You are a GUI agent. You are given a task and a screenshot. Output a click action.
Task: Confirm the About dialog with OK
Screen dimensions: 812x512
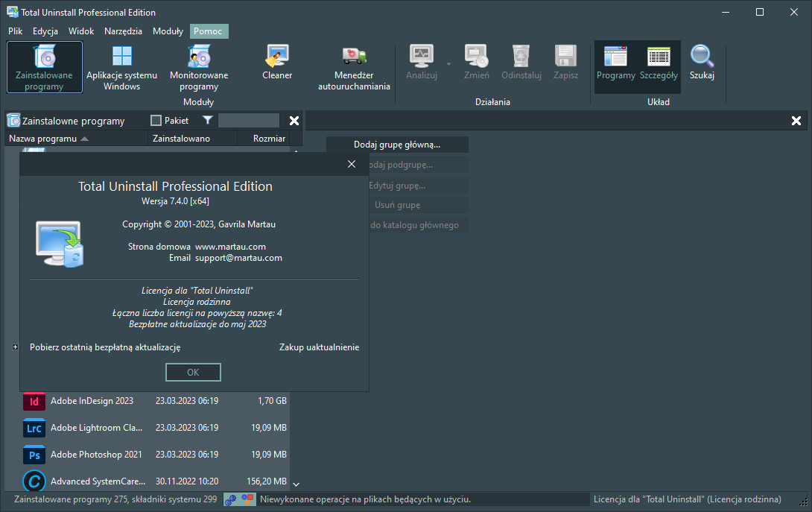pyautogui.click(x=193, y=372)
